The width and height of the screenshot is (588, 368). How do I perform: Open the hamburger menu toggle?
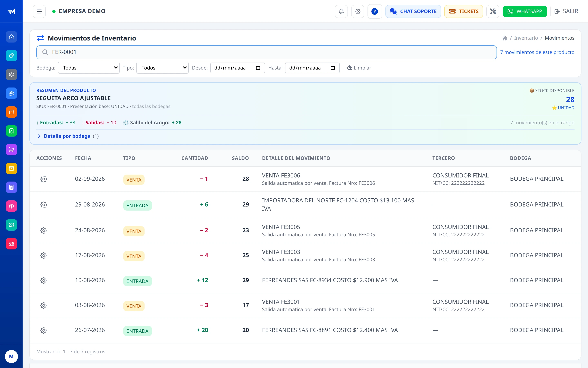pos(39,11)
